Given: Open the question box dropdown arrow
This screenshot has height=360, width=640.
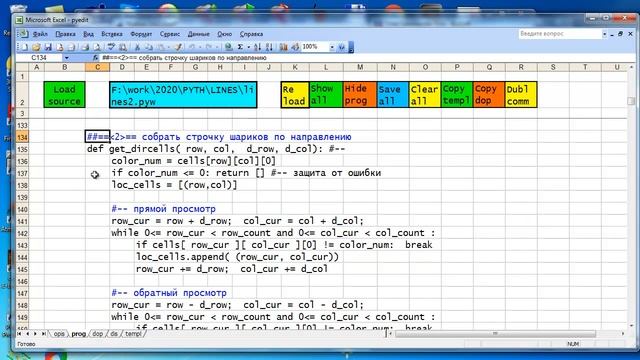Looking at the screenshot, I should coord(604,34).
